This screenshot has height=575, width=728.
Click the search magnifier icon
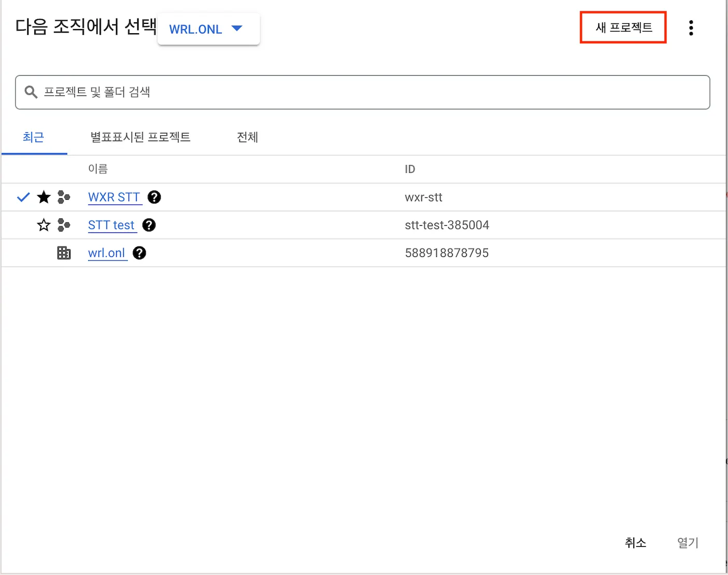31,92
